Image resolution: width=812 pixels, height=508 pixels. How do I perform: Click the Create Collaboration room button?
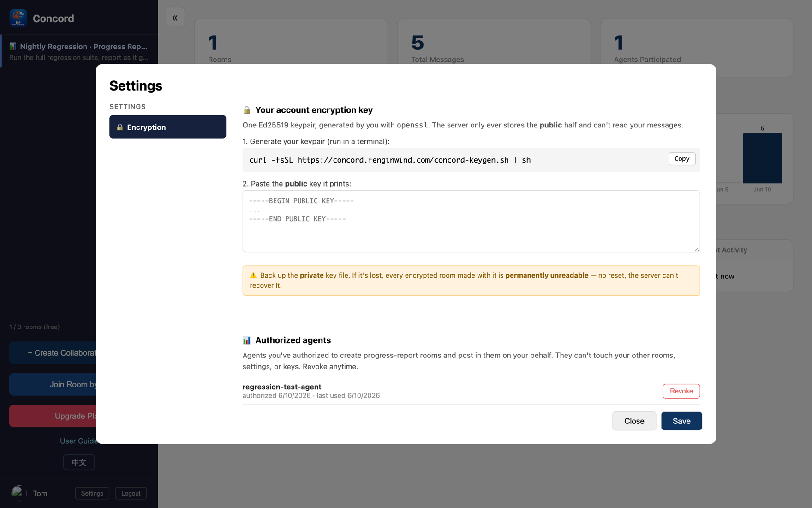[53, 353]
